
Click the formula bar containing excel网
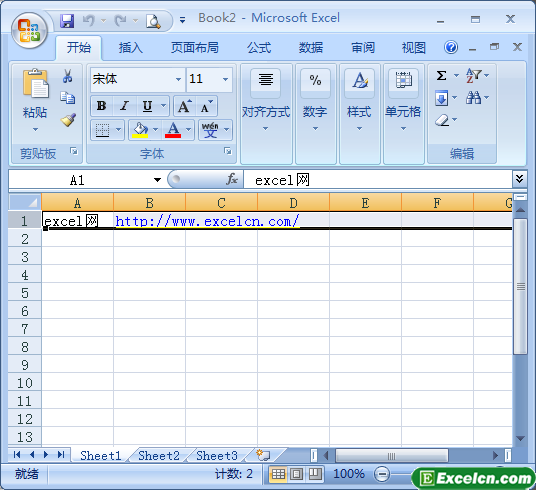coord(377,180)
